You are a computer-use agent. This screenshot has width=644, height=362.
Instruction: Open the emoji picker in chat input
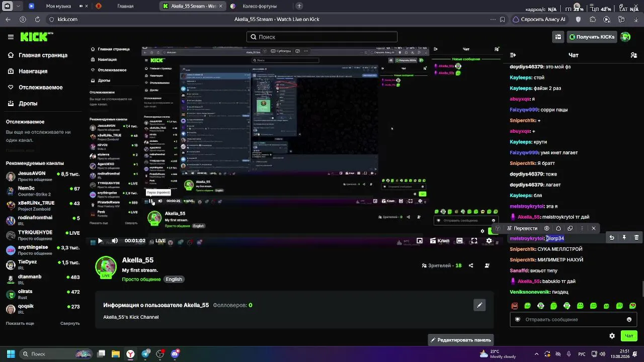click(x=629, y=319)
